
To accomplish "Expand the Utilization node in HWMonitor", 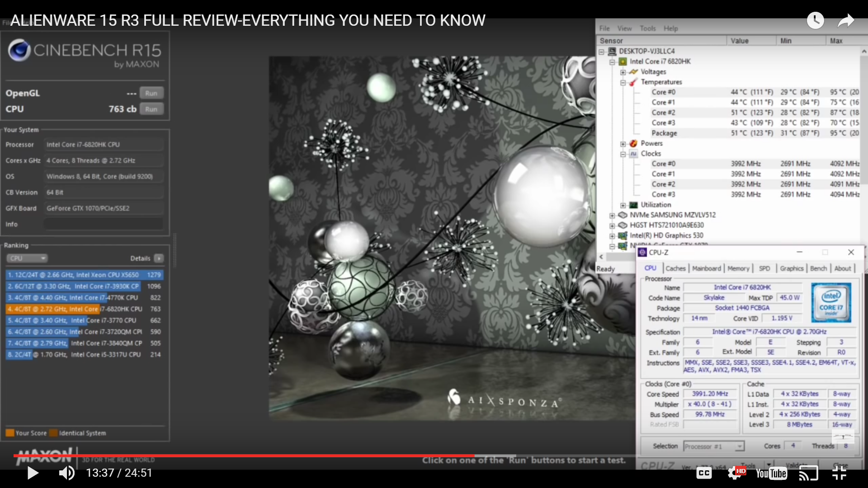I will tap(623, 205).
